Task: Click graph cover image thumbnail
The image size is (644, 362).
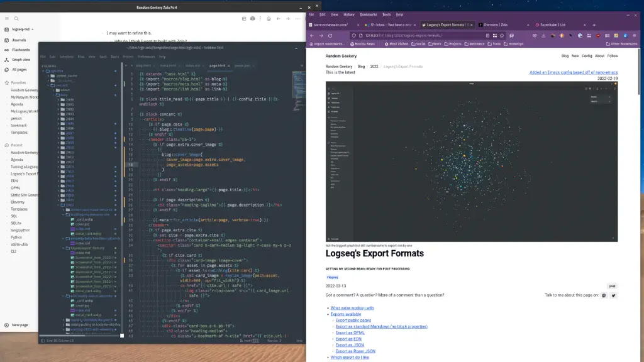Action: (x=472, y=162)
